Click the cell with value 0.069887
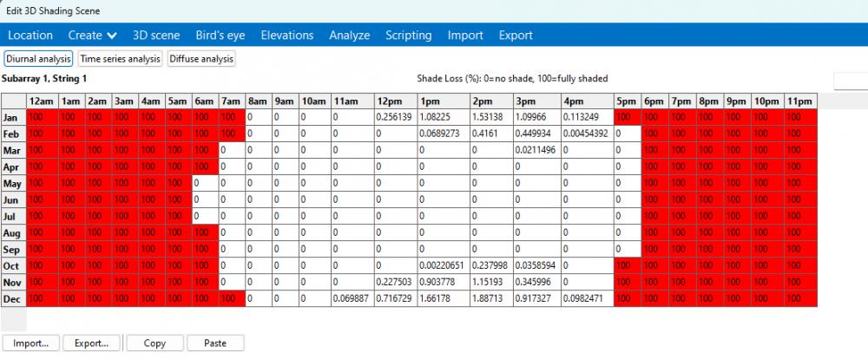 click(352, 298)
